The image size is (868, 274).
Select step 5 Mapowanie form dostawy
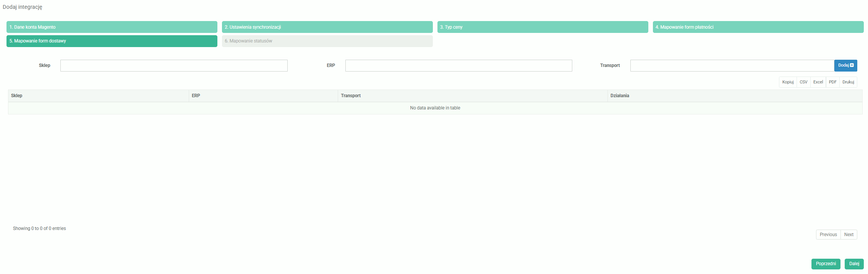[x=112, y=41]
